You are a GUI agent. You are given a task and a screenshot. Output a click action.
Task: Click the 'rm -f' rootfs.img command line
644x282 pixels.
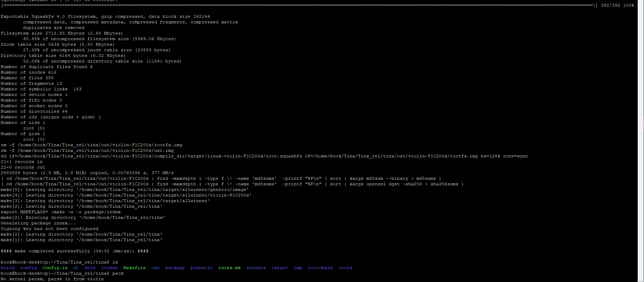(x=91, y=145)
